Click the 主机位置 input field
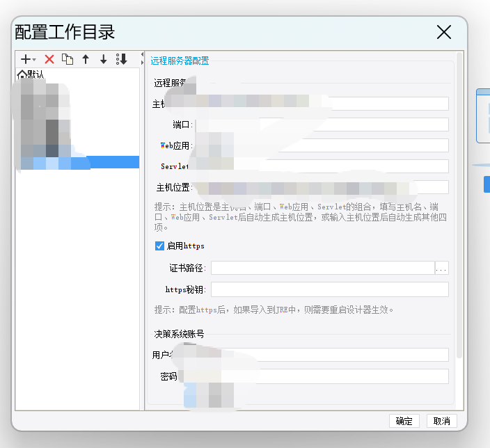This screenshot has width=490, height=448. pyautogui.click(x=322, y=187)
